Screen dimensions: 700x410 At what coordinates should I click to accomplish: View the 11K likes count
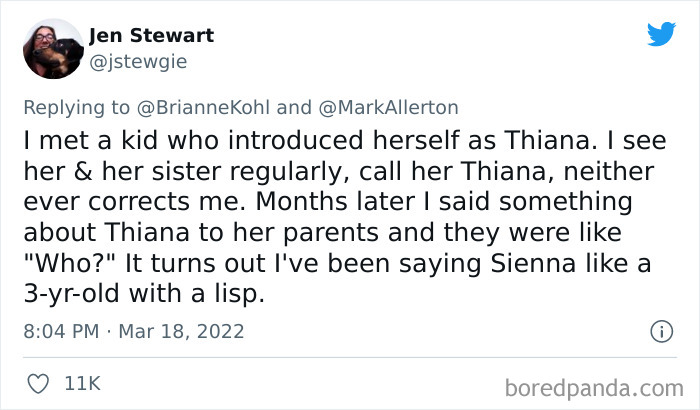click(84, 383)
